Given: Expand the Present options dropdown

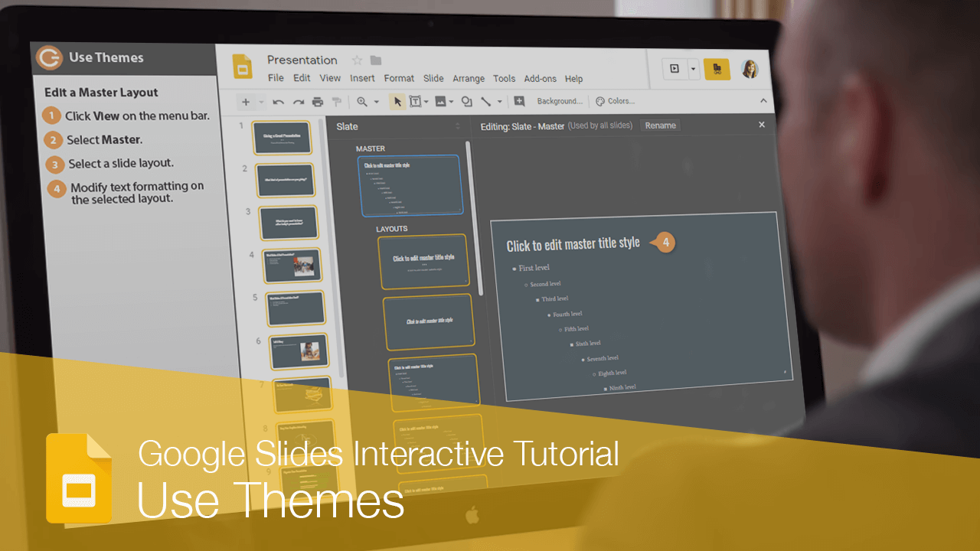Looking at the screenshot, I should pyautogui.click(x=693, y=69).
